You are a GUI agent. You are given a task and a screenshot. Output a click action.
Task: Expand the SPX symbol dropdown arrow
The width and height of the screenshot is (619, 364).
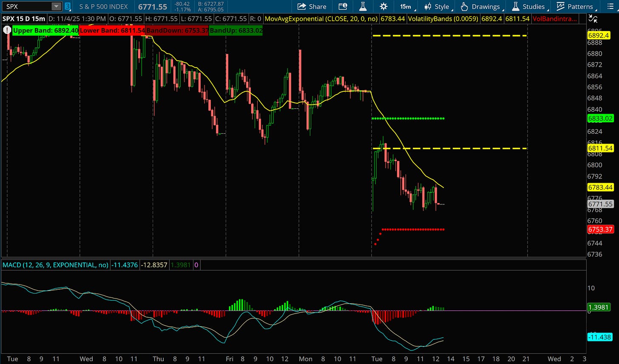point(56,6)
